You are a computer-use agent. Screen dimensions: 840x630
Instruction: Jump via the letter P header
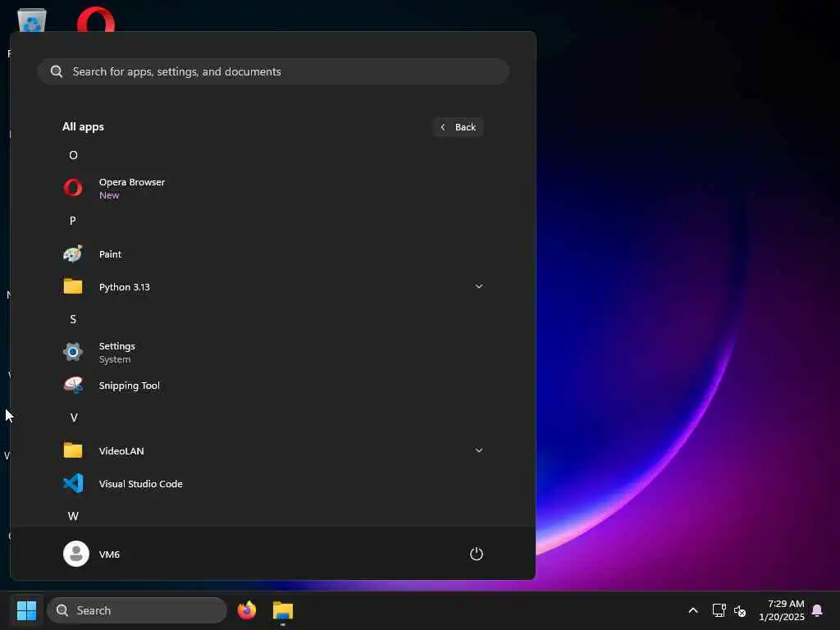click(x=73, y=221)
